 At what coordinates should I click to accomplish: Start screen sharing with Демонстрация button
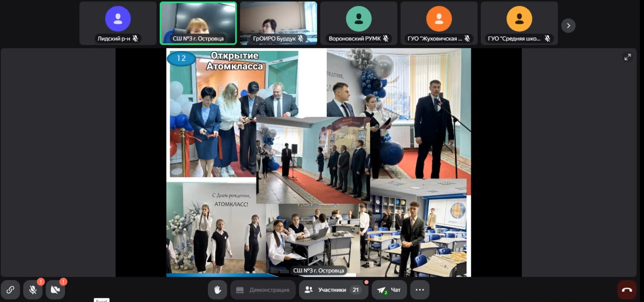click(263, 290)
